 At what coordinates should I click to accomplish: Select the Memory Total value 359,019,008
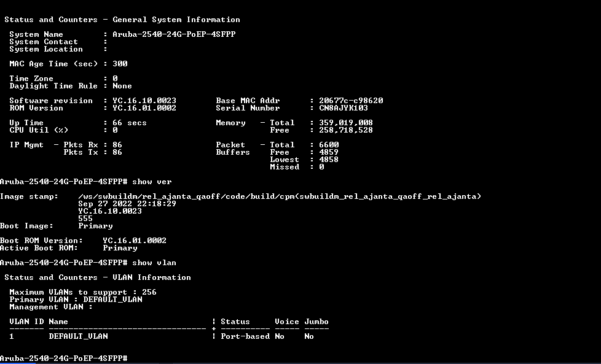point(346,123)
